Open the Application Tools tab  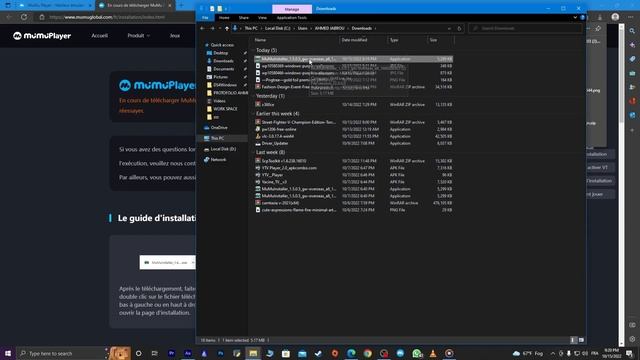291,18
